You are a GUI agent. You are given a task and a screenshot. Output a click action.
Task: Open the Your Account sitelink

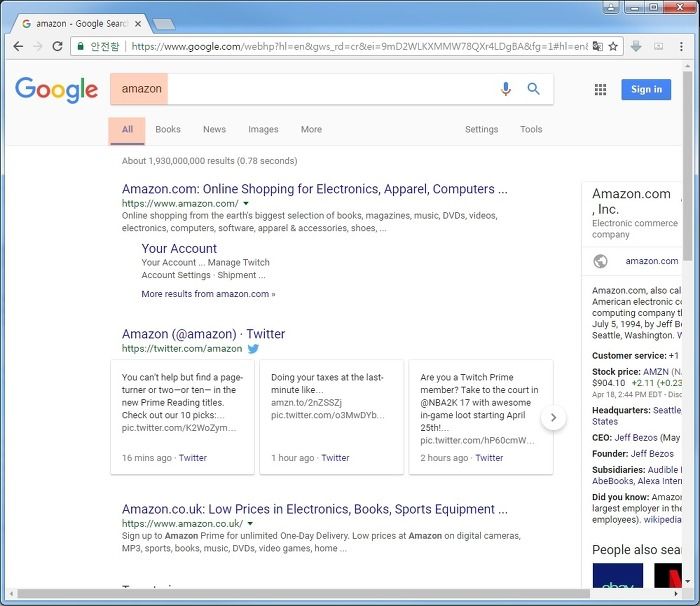(179, 248)
